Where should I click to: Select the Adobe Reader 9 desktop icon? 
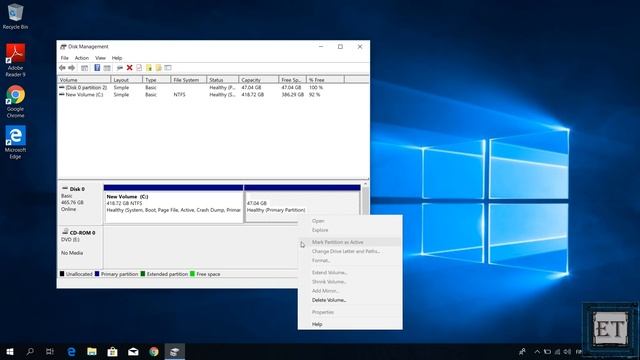(x=16, y=60)
